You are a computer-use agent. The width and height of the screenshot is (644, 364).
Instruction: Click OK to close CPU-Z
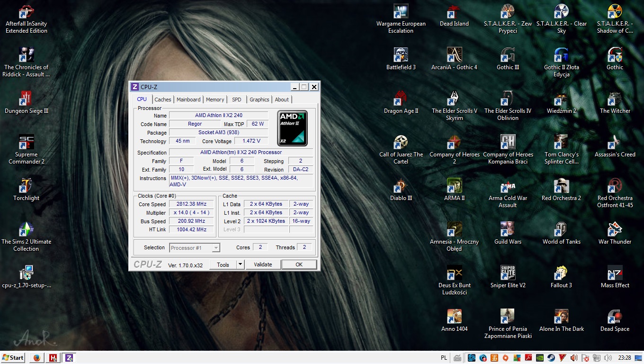click(299, 264)
